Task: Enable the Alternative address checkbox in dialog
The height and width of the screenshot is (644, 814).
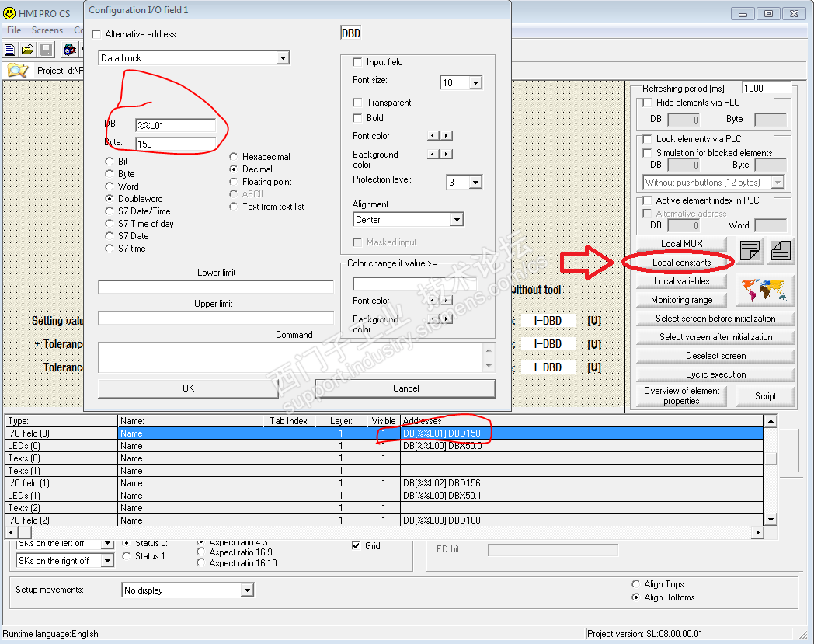Action: pos(96,34)
